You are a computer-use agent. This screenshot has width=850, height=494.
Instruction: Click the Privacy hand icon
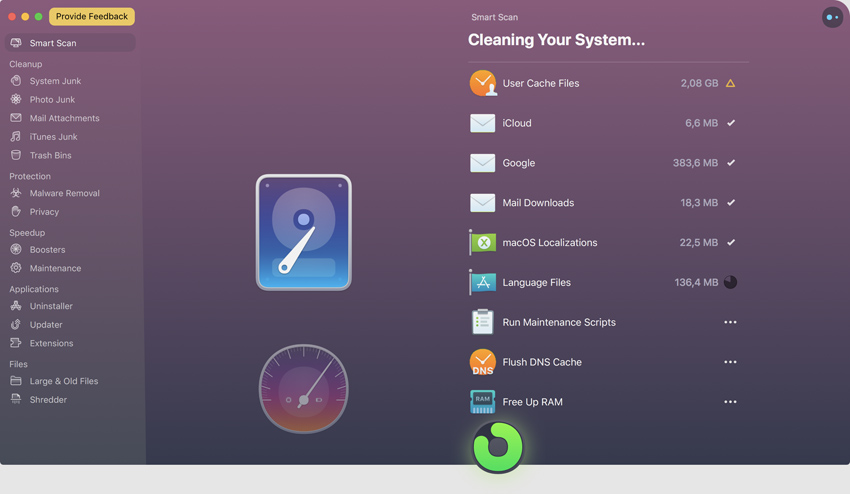(x=16, y=211)
